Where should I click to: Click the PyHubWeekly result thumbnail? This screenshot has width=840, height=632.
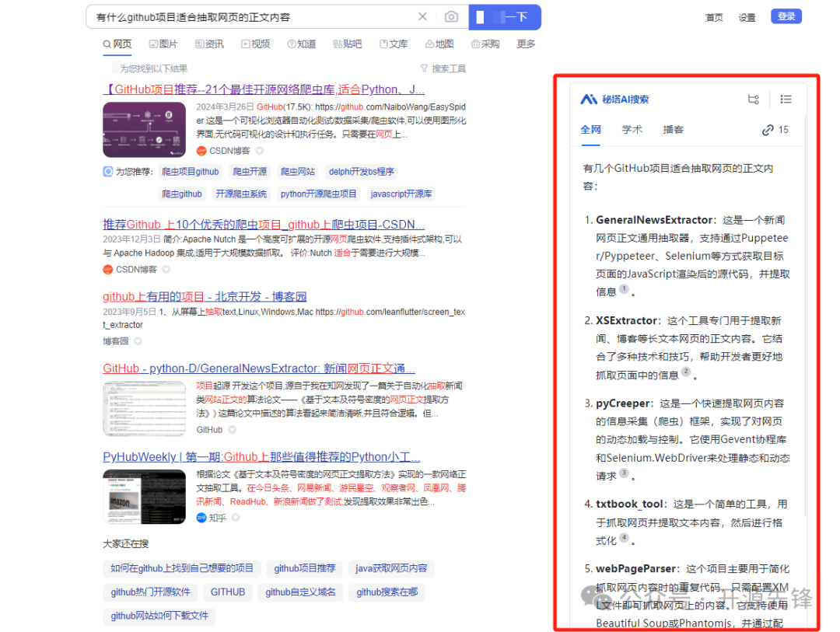[x=144, y=497]
